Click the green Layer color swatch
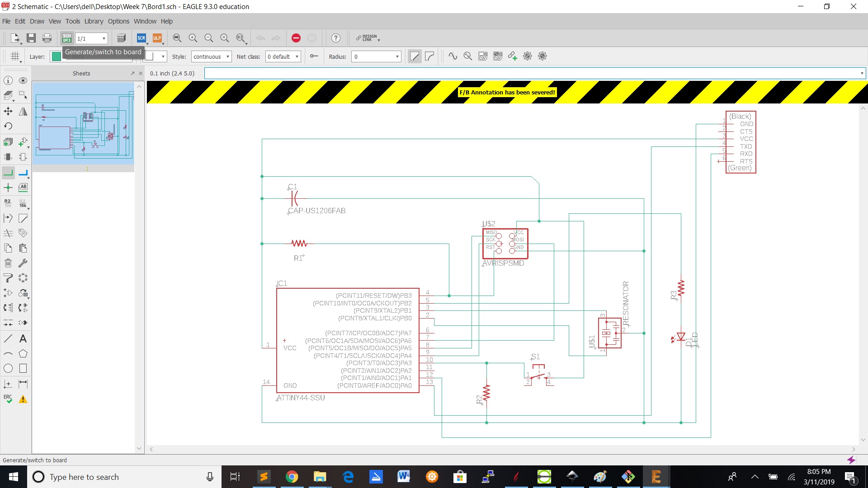The height and width of the screenshot is (488, 868). 56,56
